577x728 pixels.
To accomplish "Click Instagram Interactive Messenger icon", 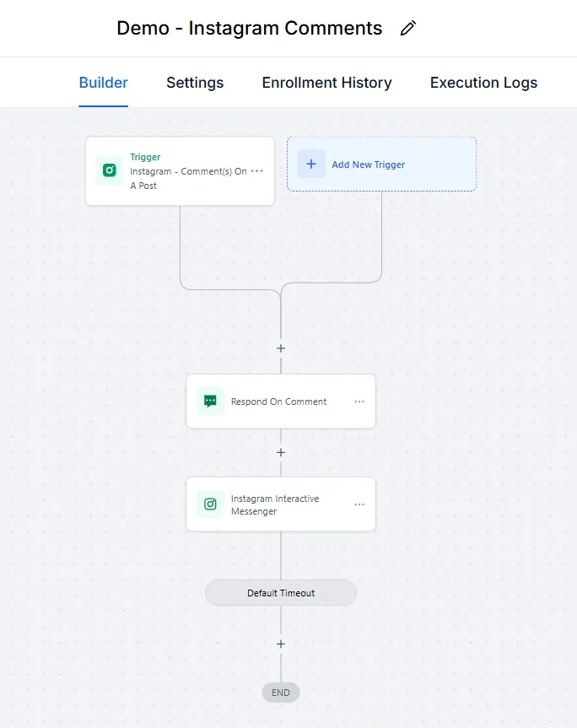I will [x=210, y=504].
